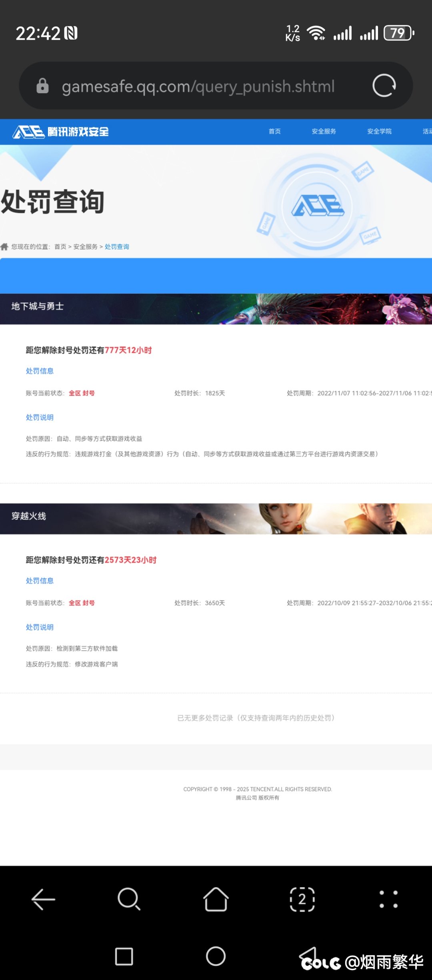Tap the battery 79 indicator

[x=399, y=33]
